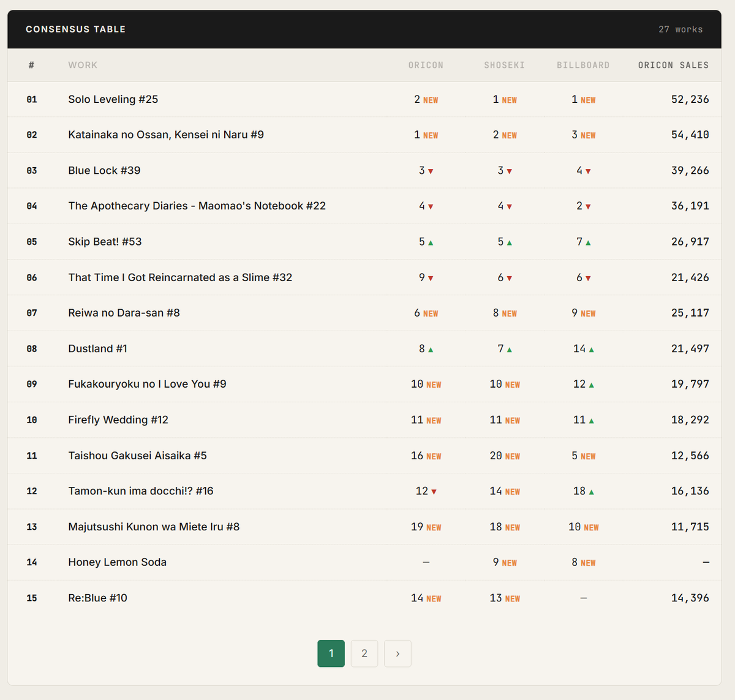Screen dimensions: 735x700
Task: Click Dustland's sales value 21,497
Action: point(690,348)
